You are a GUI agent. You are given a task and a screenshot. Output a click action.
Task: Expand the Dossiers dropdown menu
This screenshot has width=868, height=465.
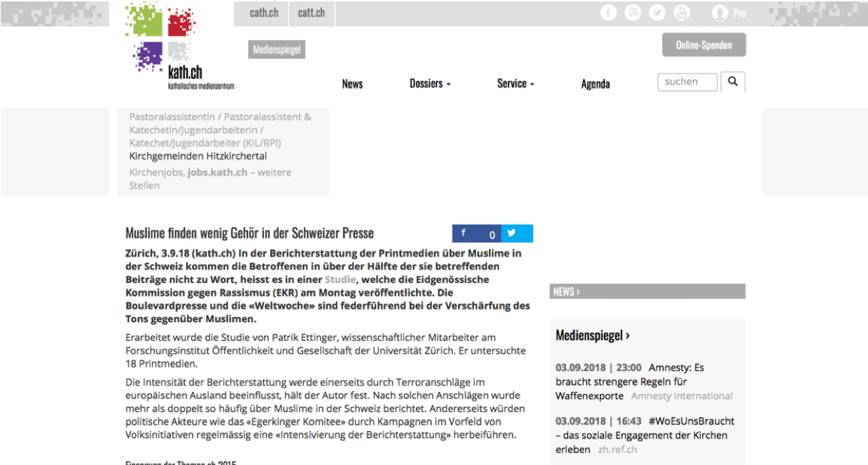430,84
